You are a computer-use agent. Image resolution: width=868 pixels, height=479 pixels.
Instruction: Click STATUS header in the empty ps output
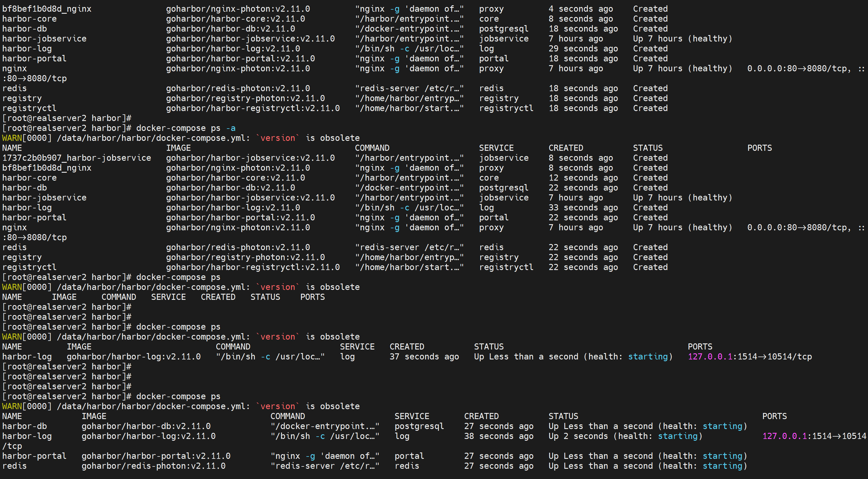pos(265,297)
